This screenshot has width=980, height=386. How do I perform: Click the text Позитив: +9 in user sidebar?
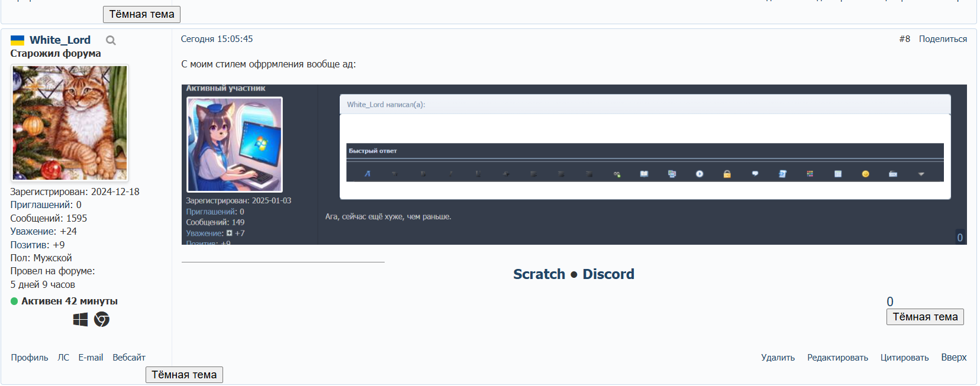37,245
